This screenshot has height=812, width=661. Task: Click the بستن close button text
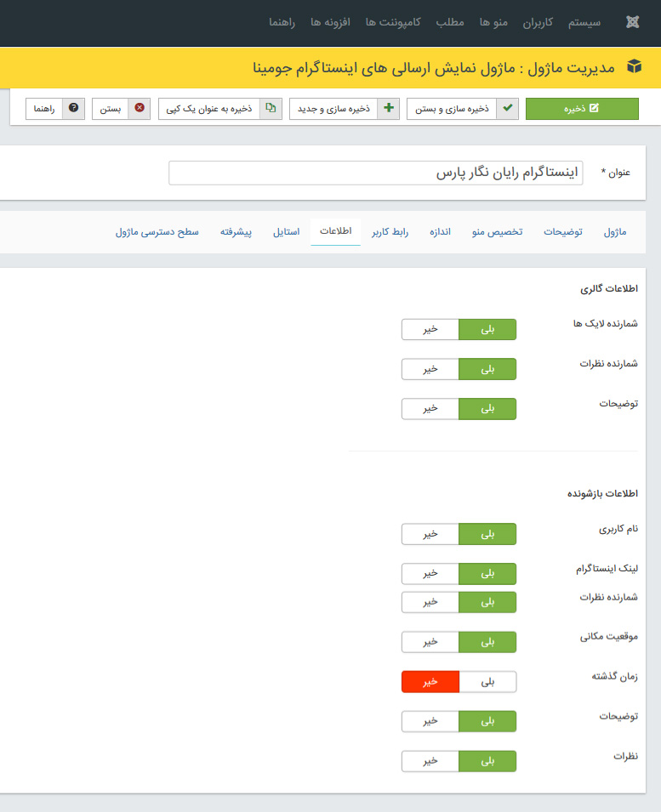[x=111, y=109]
